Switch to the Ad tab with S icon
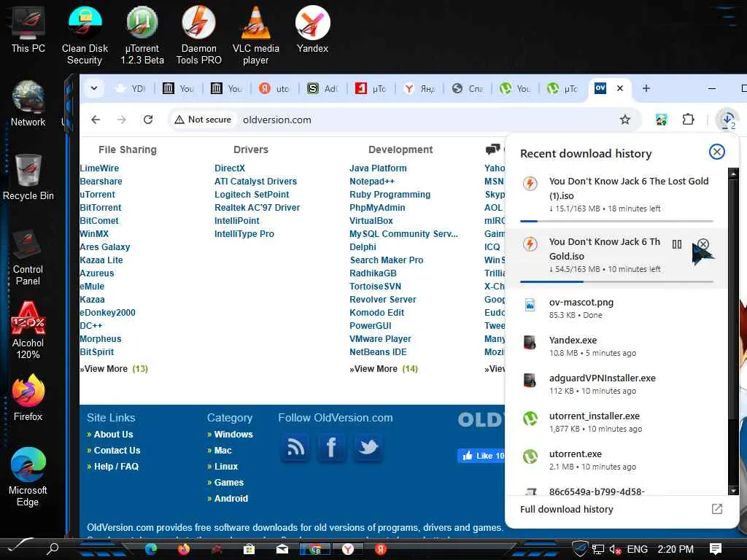The width and height of the screenshot is (747, 560). (322, 88)
